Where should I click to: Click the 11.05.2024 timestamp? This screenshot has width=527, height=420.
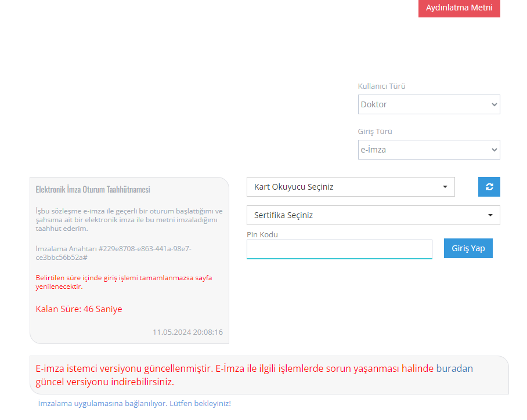(187, 332)
